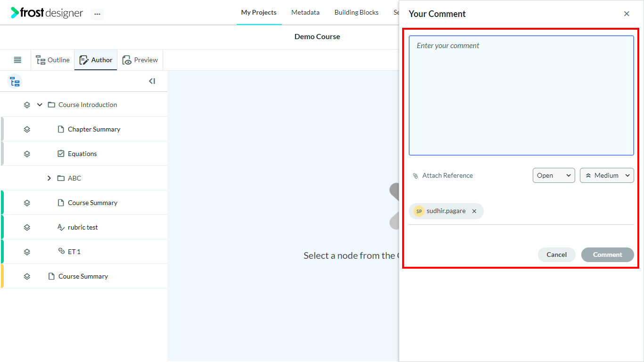The image size is (644, 362).
Task: Open the Open status dropdown
Action: click(x=554, y=175)
